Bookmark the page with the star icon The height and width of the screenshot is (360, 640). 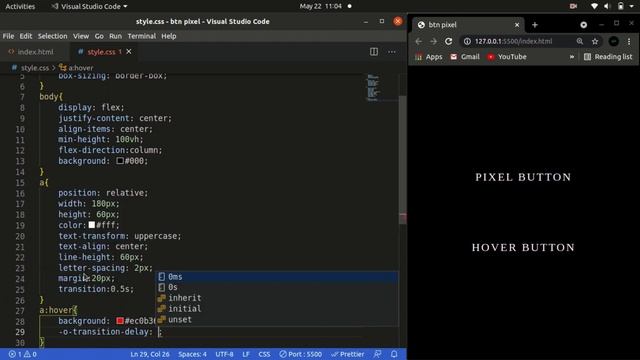(595, 41)
